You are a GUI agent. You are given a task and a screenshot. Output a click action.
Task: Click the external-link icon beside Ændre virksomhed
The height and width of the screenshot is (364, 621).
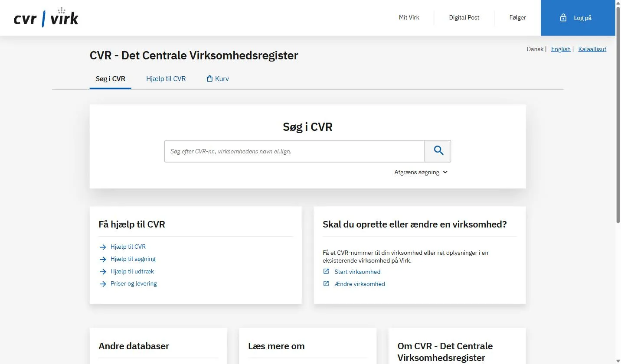pos(326,284)
